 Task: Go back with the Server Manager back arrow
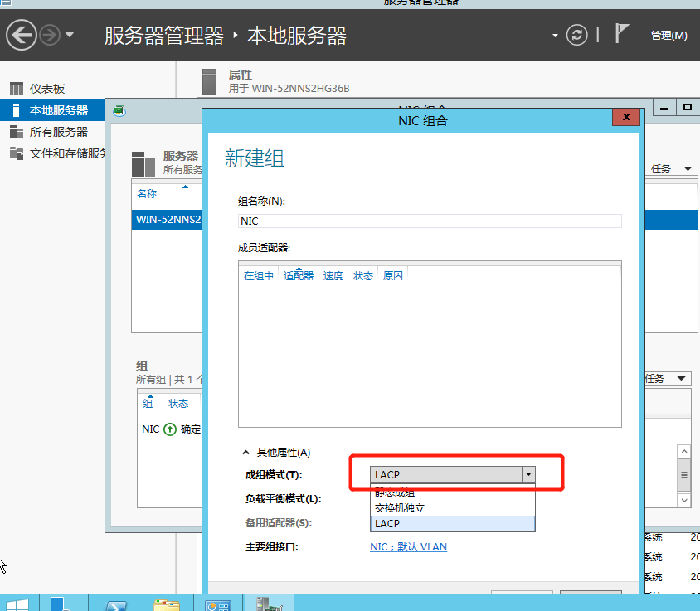point(21,35)
